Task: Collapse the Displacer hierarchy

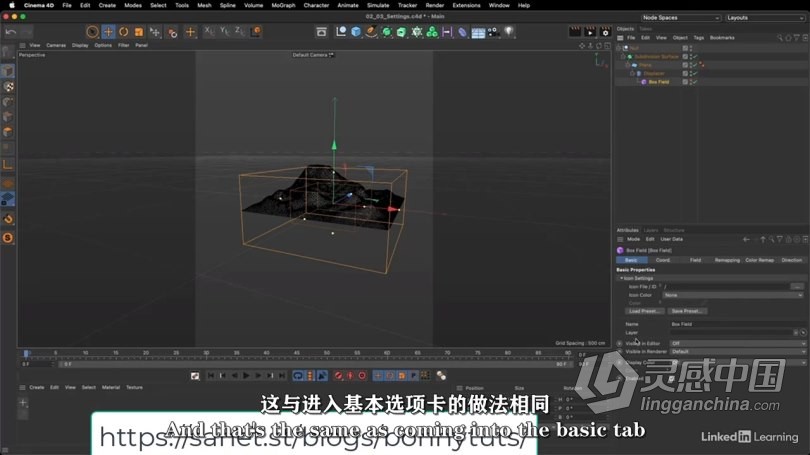Action: (x=632, y=73)
